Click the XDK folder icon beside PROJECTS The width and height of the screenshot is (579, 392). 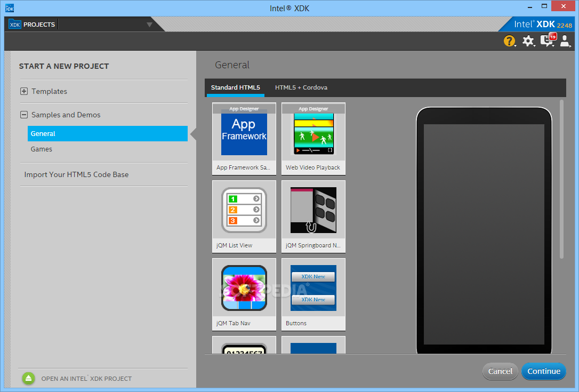(x=15, y=25)
